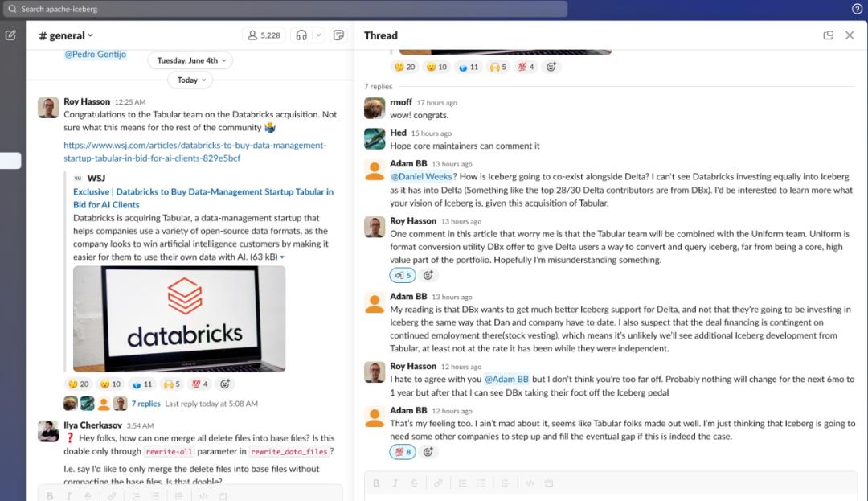Click the @Daniel Weeks mention

[421, 177]
